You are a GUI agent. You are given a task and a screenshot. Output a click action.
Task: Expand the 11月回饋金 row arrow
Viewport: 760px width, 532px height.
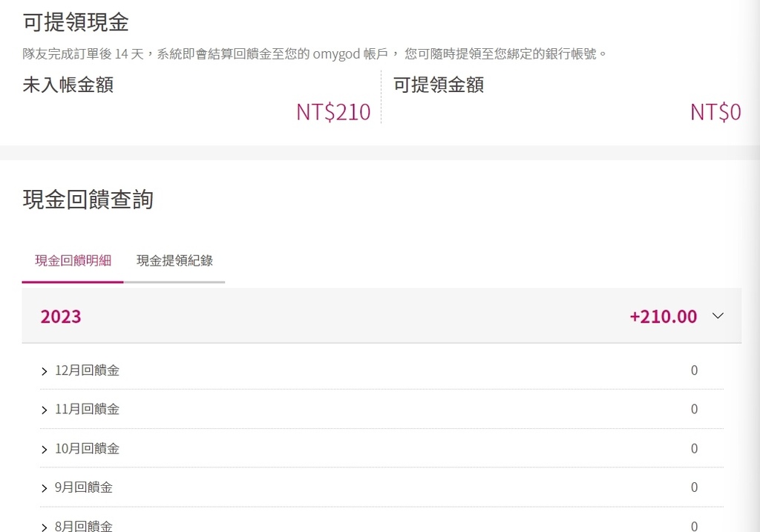click(44, 410)
